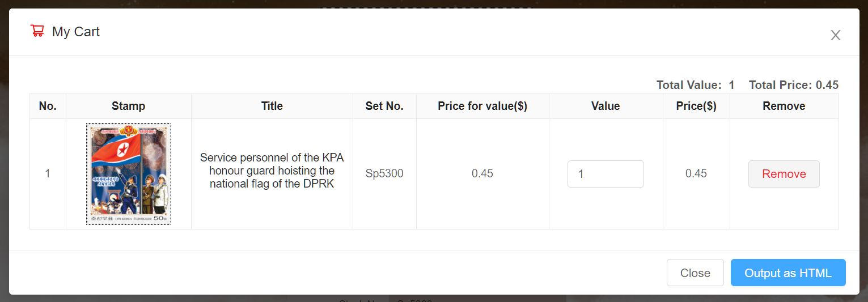This screenshot has width=868, height=302.
Task: Click the Value column header
Action: pos(606,106)
